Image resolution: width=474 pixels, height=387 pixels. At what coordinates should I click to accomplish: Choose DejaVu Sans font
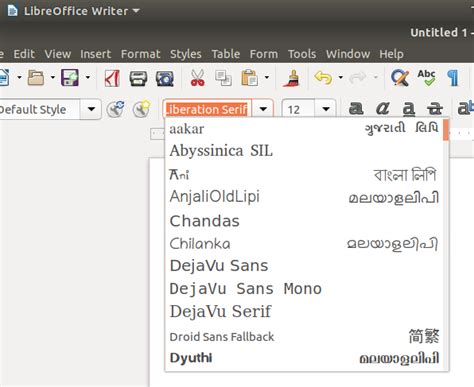coord(304,266)
